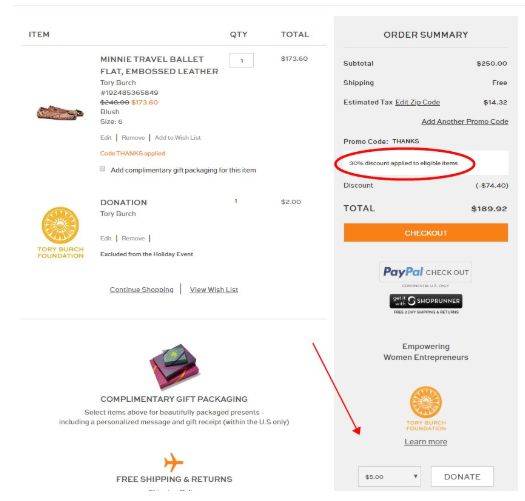Remove the Minnie Travel Ballet Flat item

(x=133, y=138)
